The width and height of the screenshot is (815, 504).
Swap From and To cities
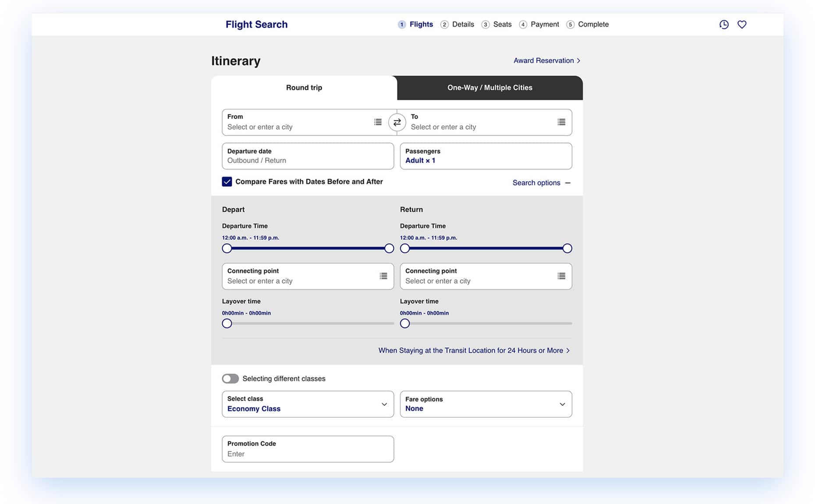click(397, 122)
